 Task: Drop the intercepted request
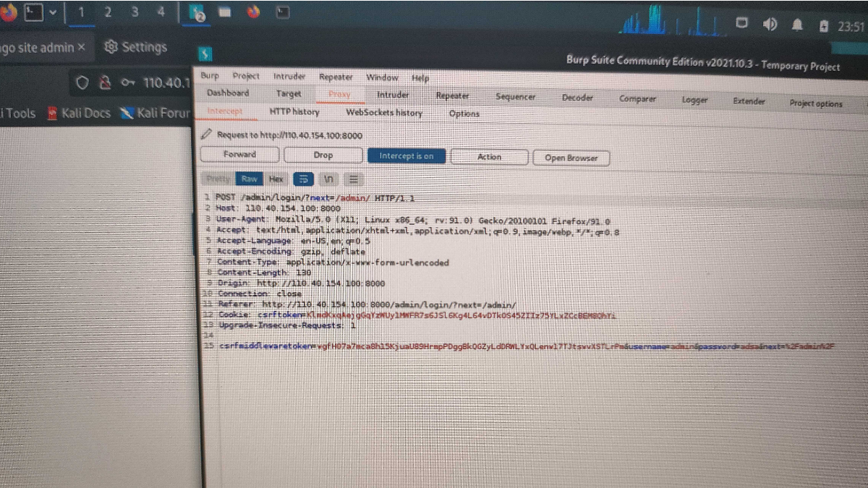point(323,155)
